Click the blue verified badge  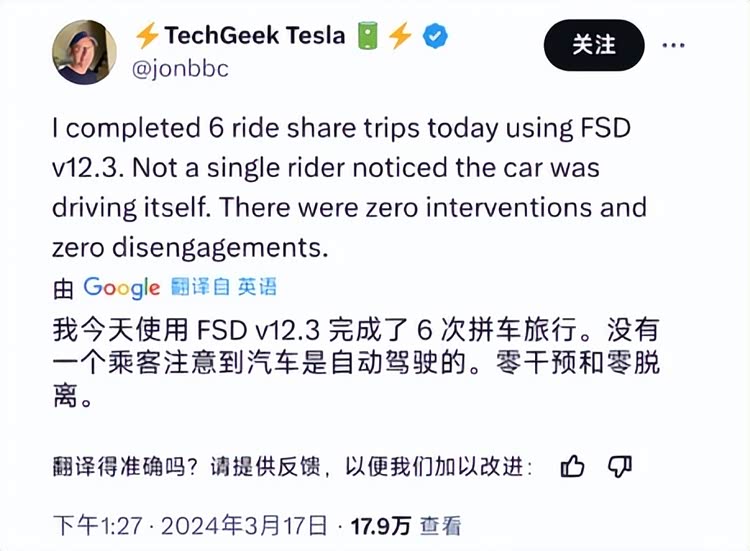click(436, 37)
